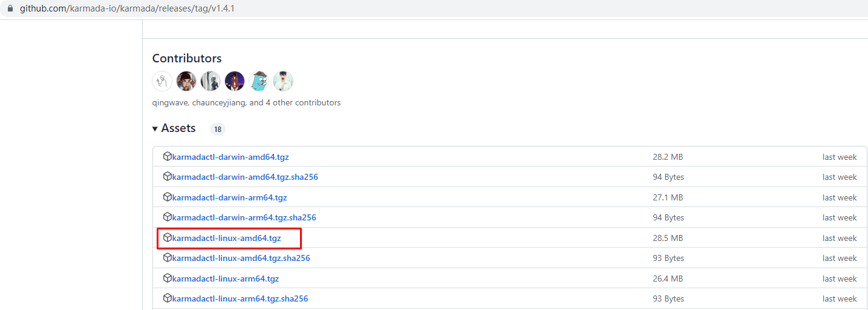The image size is (868, 310).
Task: Collapse the Assets section triangle
Action: (155, 129)
